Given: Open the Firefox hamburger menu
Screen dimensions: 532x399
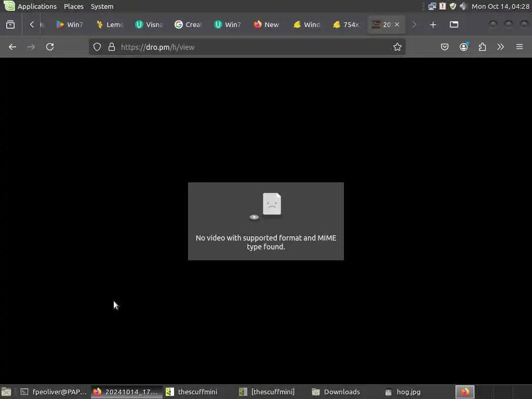Looking at the screenshot, I should (520, 47).
